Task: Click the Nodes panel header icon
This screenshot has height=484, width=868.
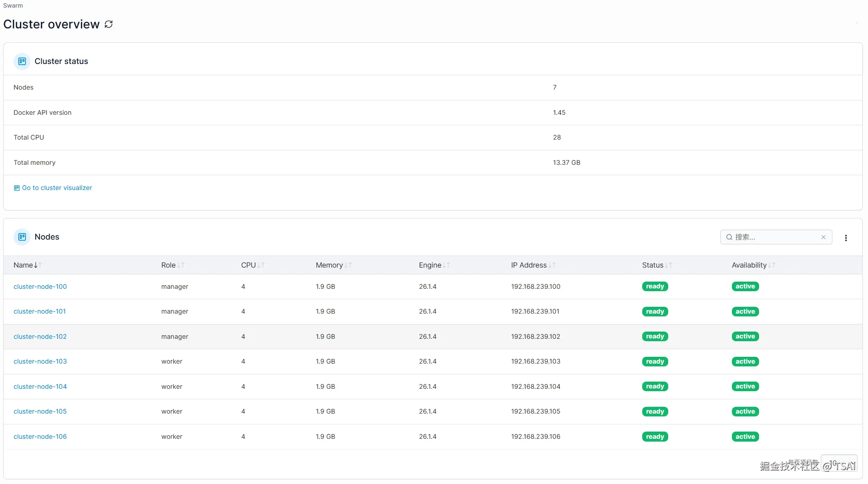Action: (x=22, y=237)
